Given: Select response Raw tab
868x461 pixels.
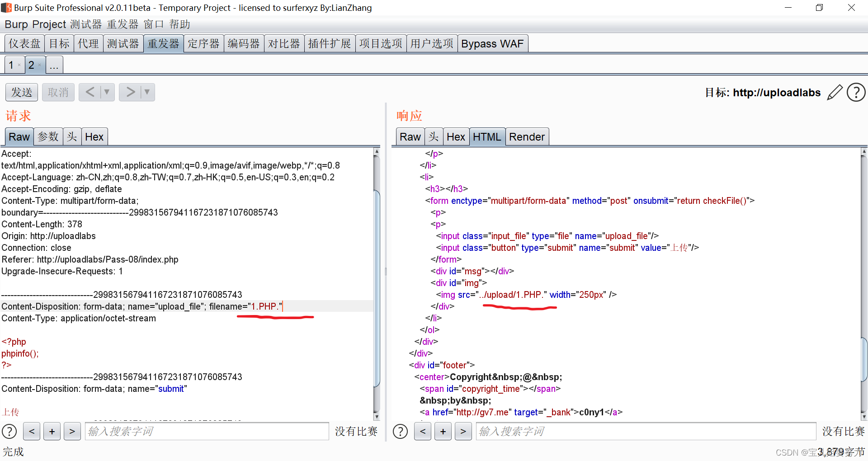Looking at the screenshot, I should [410, 136].
